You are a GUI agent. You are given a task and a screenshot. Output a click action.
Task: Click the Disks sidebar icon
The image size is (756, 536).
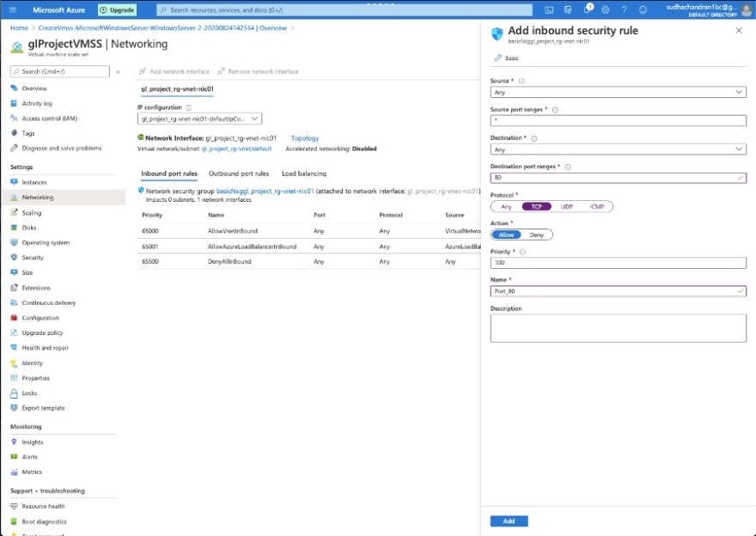pos(14,228)
